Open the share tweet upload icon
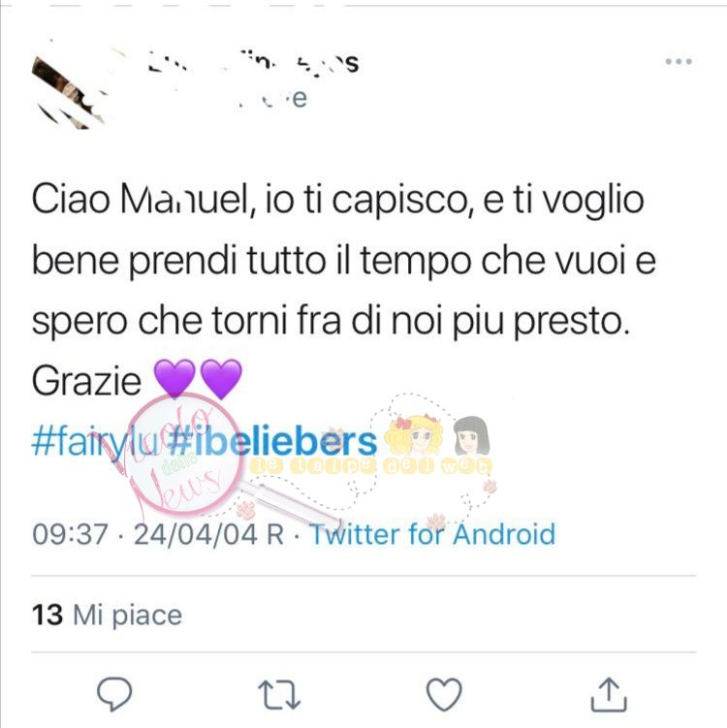Screen dimensions: 727x728 click(x=609, y=694)
